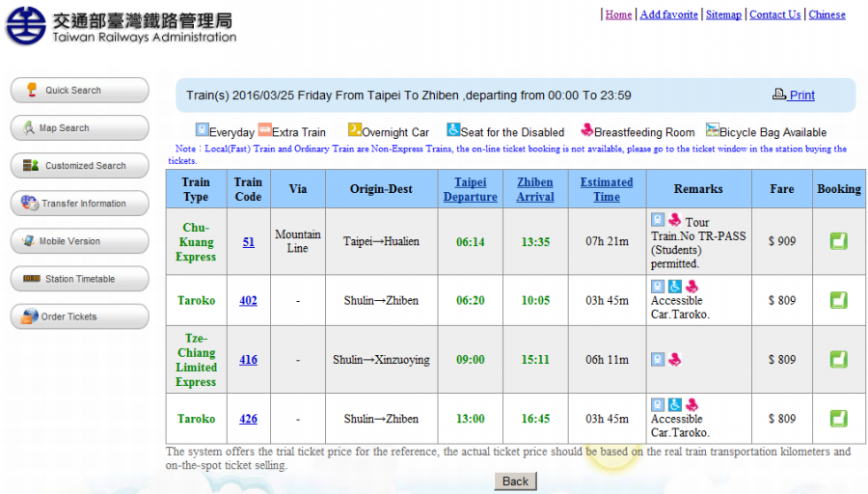This screenshot has height=494, width=868.
Task: Click the Taiwan Railways Administration logo
Action: point(121,26)
